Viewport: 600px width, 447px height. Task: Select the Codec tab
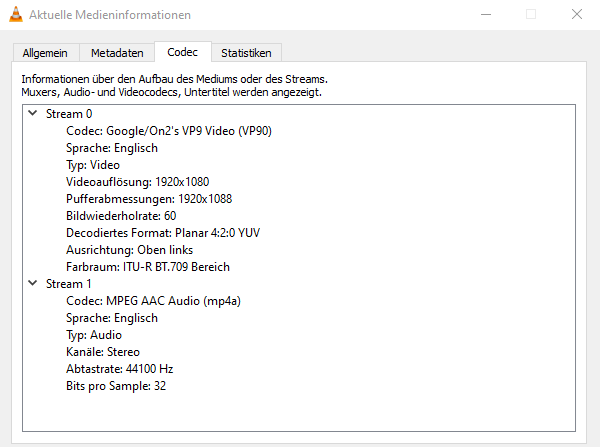pos(183,52)
